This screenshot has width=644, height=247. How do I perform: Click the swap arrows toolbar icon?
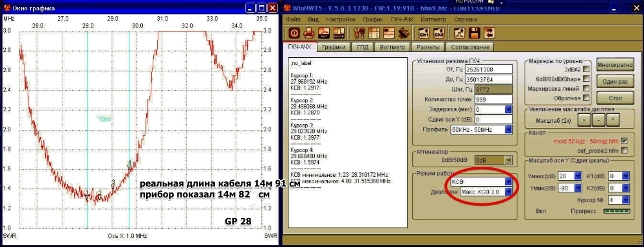coord(489,33)
